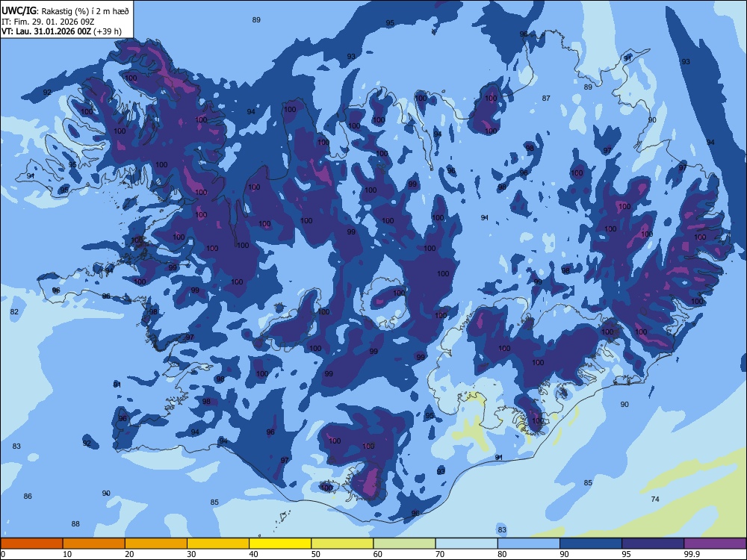Click the dark blue 90–95 legend swatch
The height and width of the screenshot is (560, 747).
coord(591,544)
